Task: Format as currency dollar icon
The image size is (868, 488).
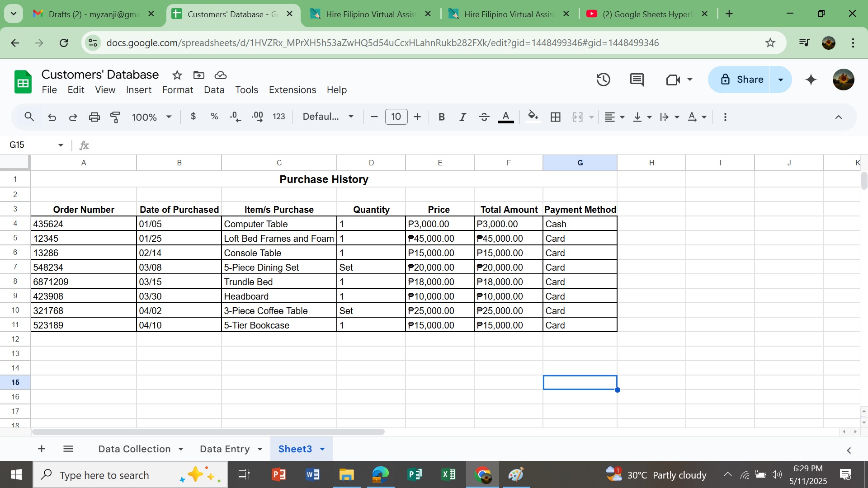Action: pos(193,117)
